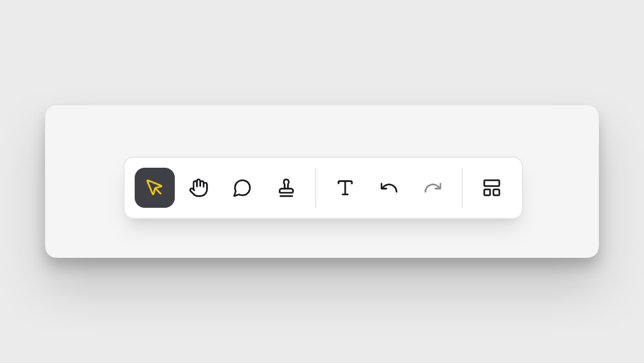Choose the comment bubble tool

tap(242, 188)
